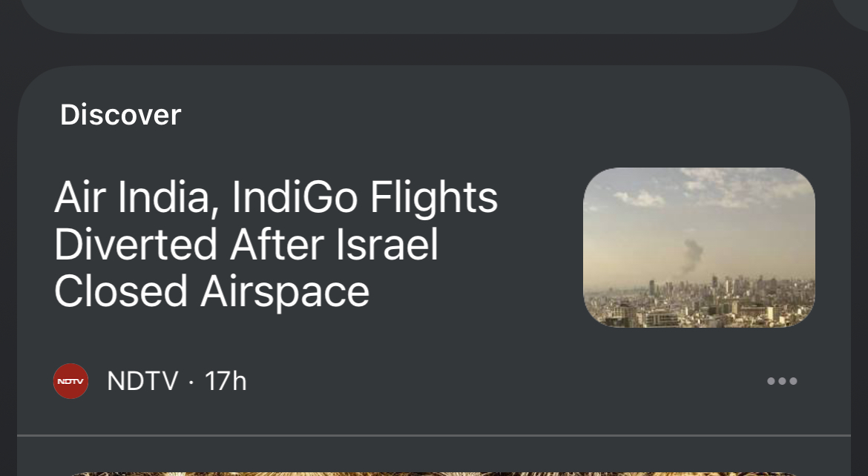Click the blank area between 17h and the dots

click(504, 382)
